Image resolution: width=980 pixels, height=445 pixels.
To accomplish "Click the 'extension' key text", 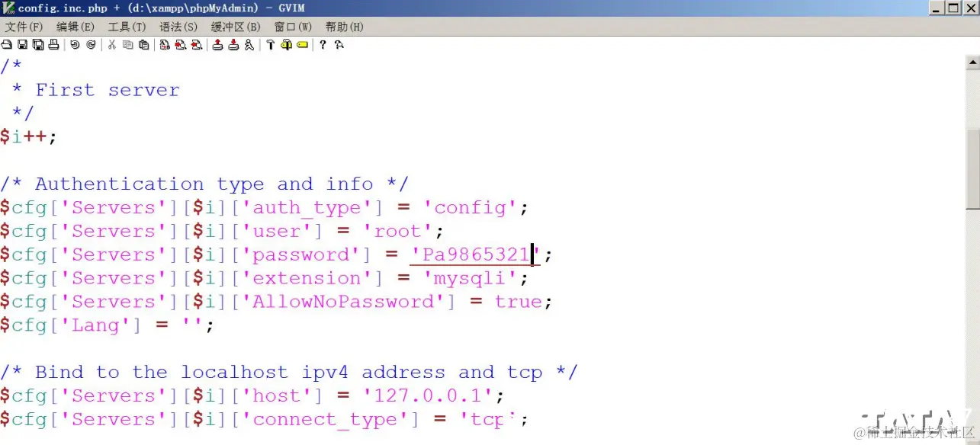I will (307, 278).
